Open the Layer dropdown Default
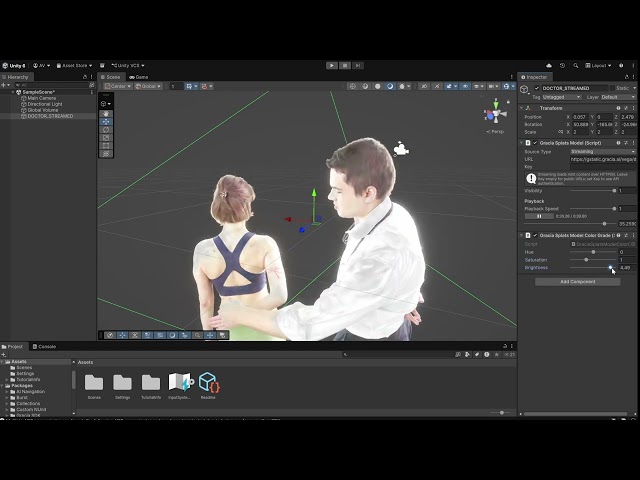The height and width of the screenshot is (480, 640). click(618, 97)
